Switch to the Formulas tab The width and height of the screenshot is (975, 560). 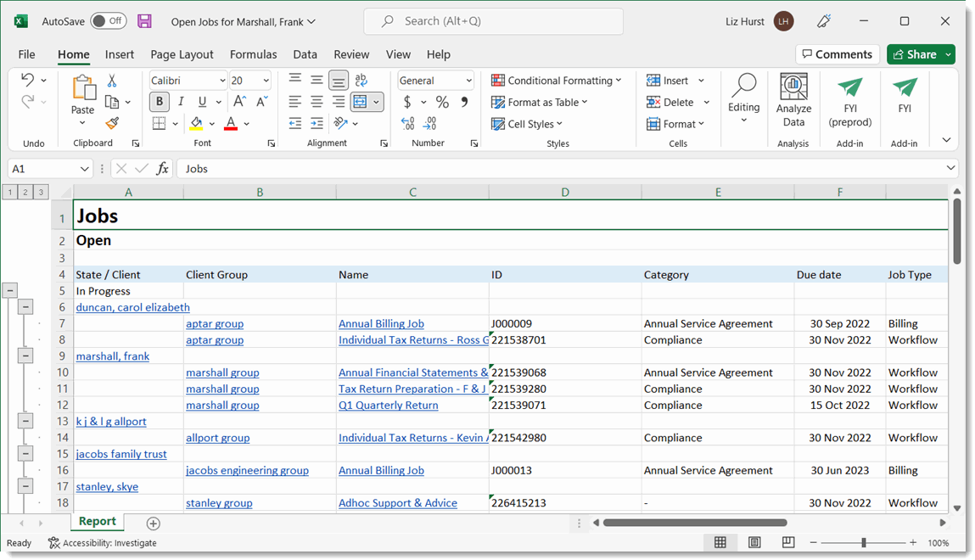coord(253,54)
